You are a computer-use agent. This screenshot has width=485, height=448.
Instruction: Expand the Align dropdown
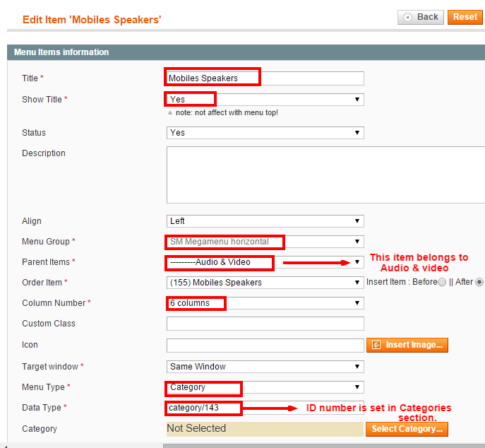coord(265,221)
